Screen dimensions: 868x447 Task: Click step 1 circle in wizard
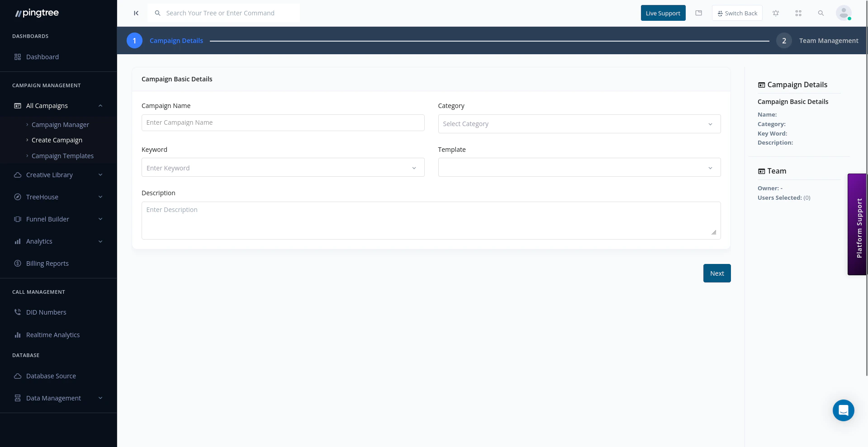(134, 41)
